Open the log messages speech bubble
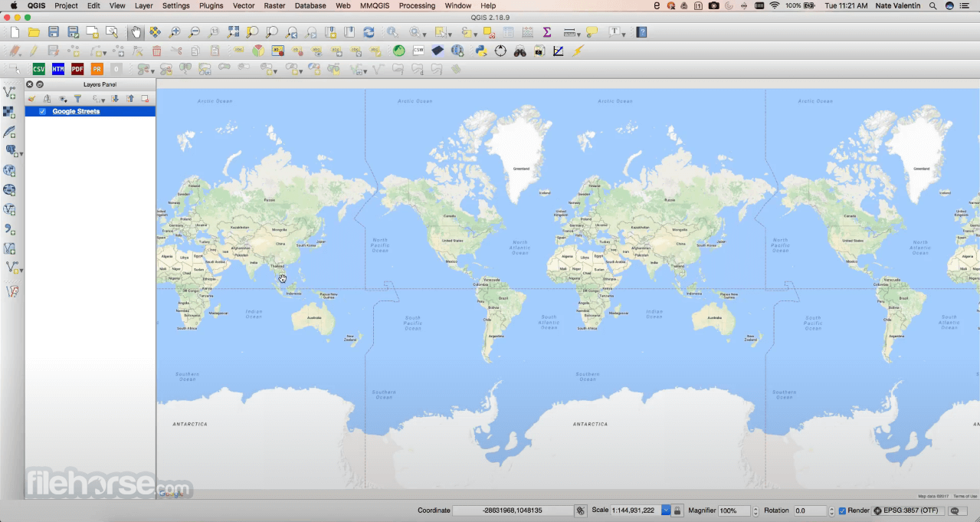 click(955, 511)
